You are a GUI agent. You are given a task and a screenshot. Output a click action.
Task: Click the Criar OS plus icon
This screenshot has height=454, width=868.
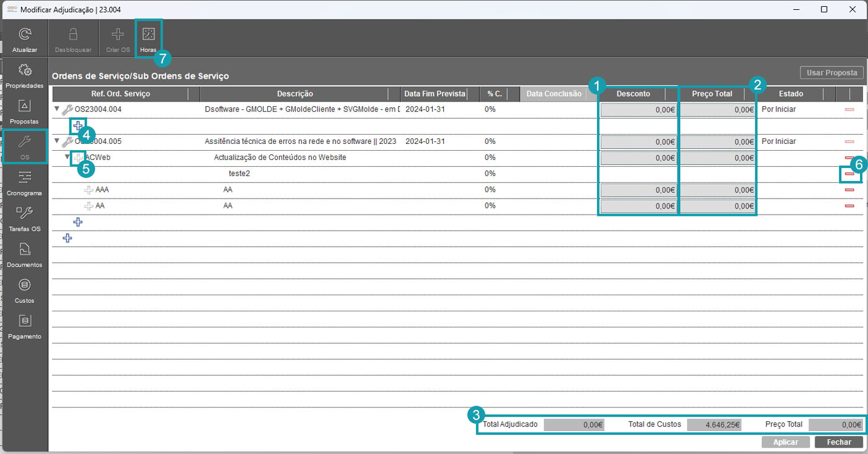tap(118, 34)
